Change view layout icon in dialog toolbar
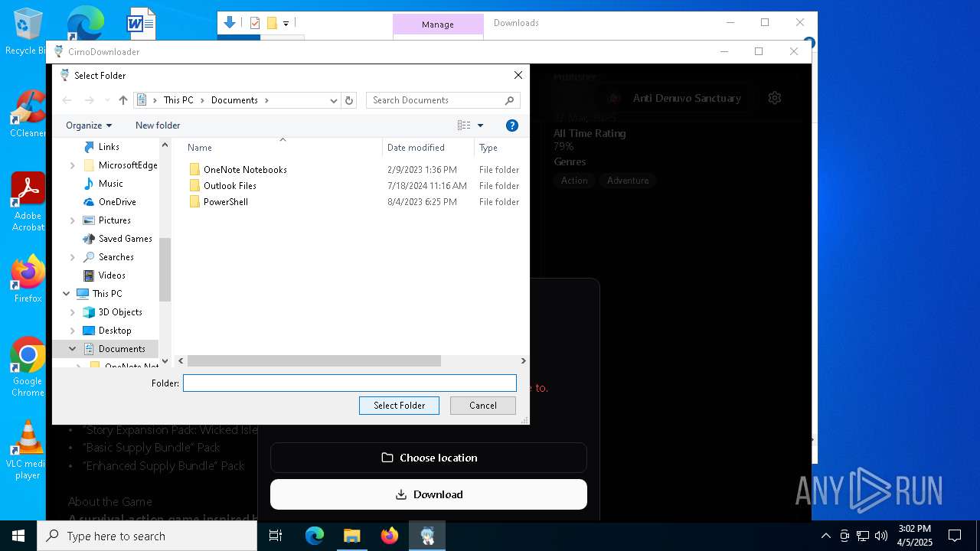The image size is (980, 551). click(464, 126)
